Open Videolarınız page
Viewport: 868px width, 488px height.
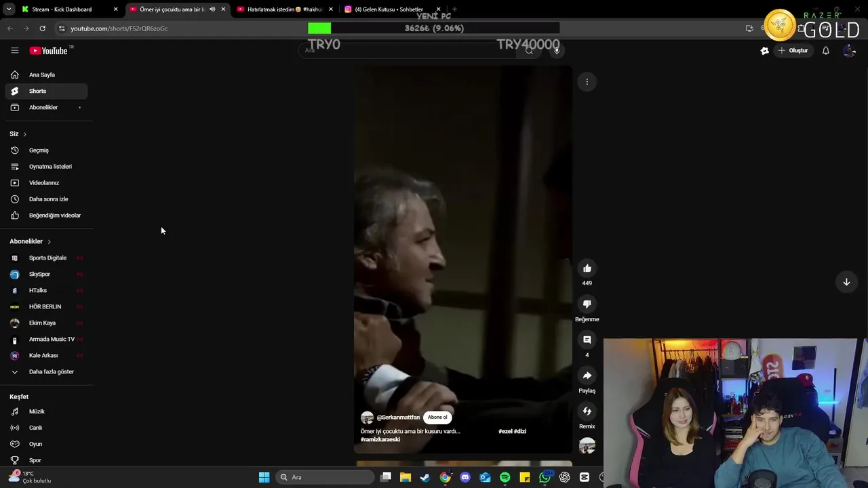(46, 183)
